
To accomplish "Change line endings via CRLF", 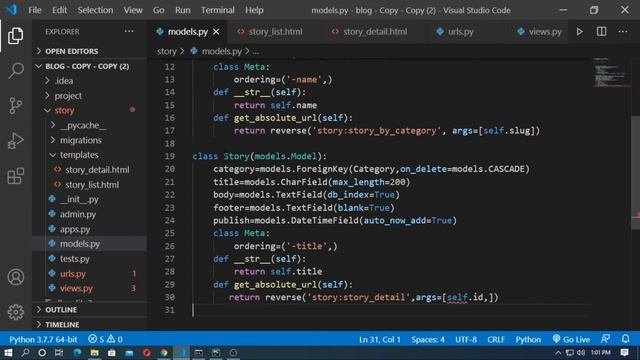I will [x=496, y=339].
